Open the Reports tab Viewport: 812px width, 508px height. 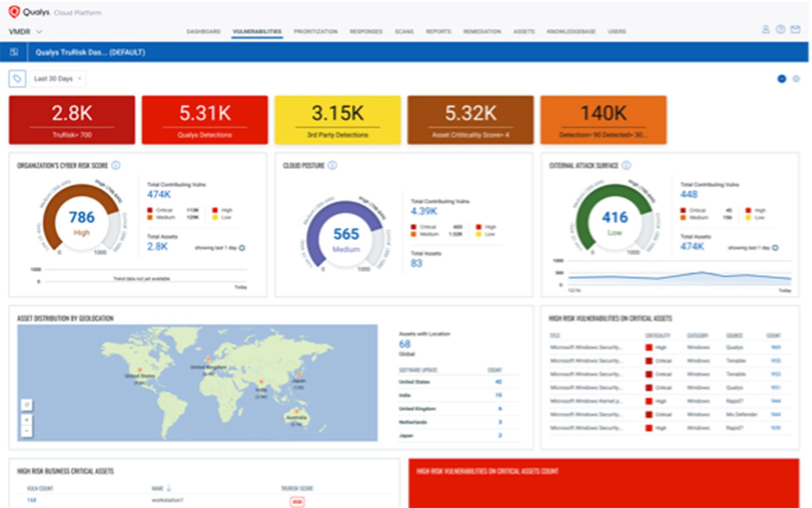(439, 32)
